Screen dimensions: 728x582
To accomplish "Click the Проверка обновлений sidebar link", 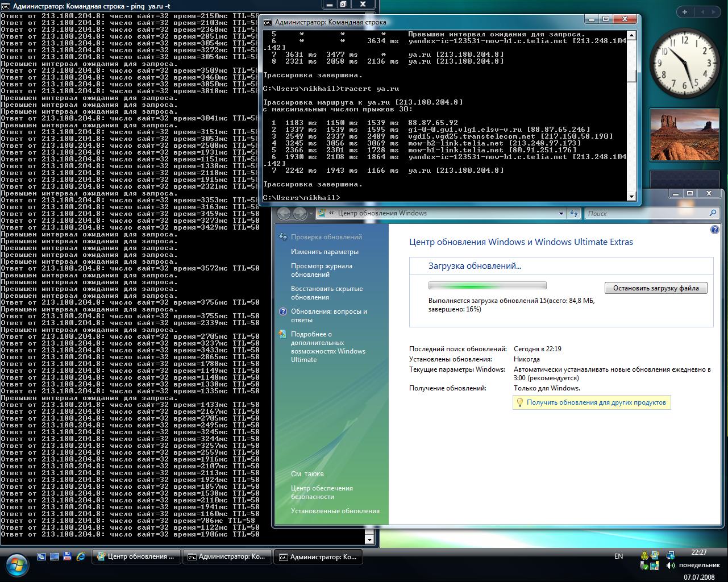I will [x=326, y=237].
